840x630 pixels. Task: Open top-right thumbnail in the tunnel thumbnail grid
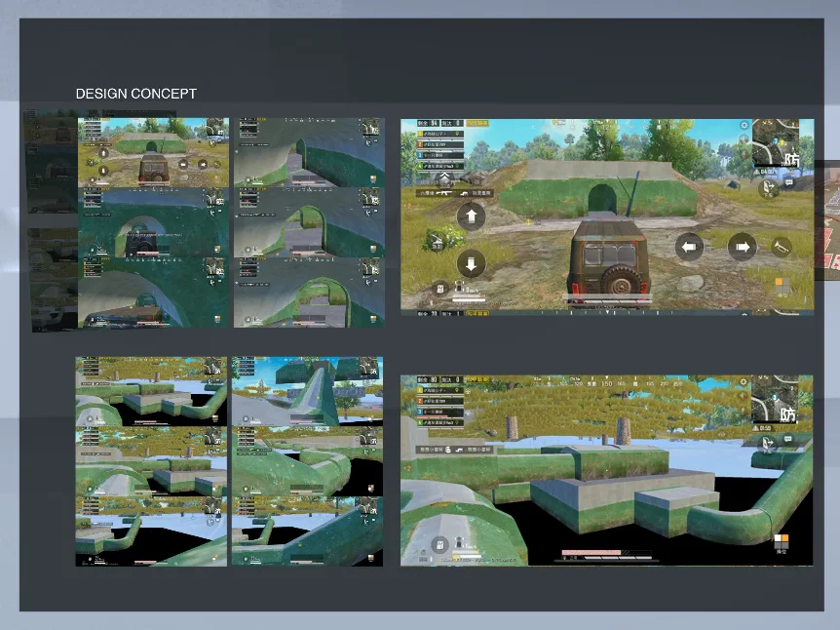pyautogui.click(x=309, y=152)
